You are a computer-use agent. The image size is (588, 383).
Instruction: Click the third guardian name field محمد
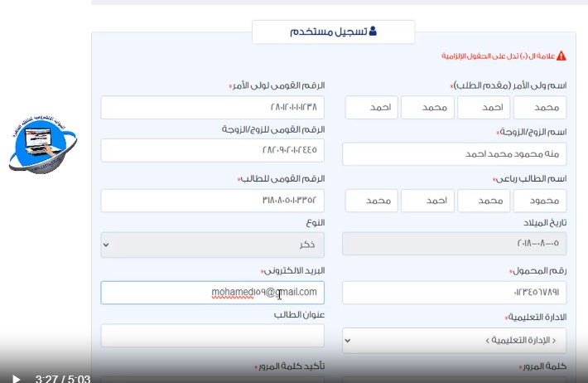click(x=427, y=108)
